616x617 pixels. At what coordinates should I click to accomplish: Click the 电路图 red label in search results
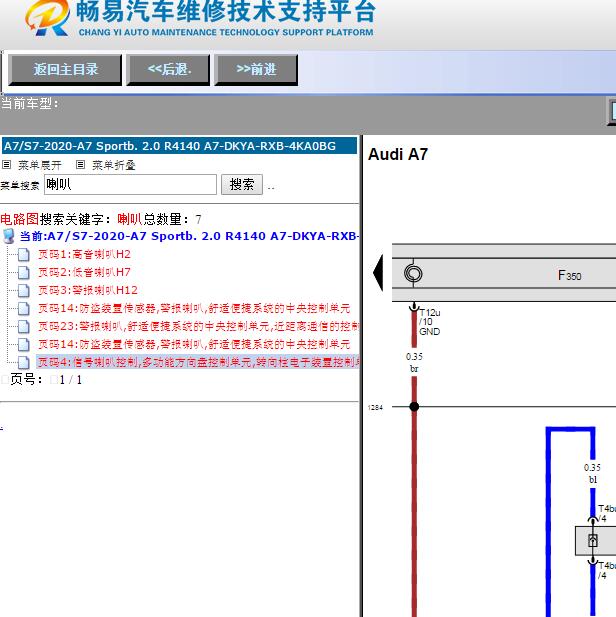(x=20, y=219)
